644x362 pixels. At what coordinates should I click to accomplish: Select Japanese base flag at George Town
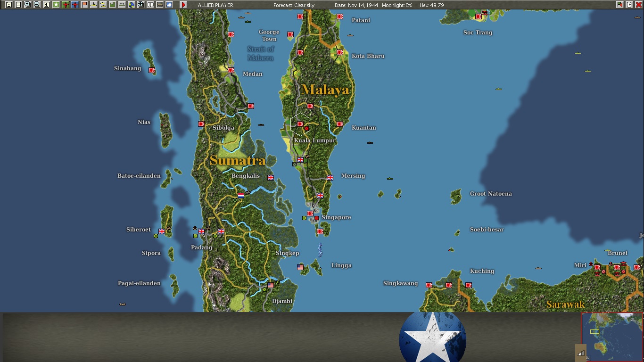pos(290,34)
